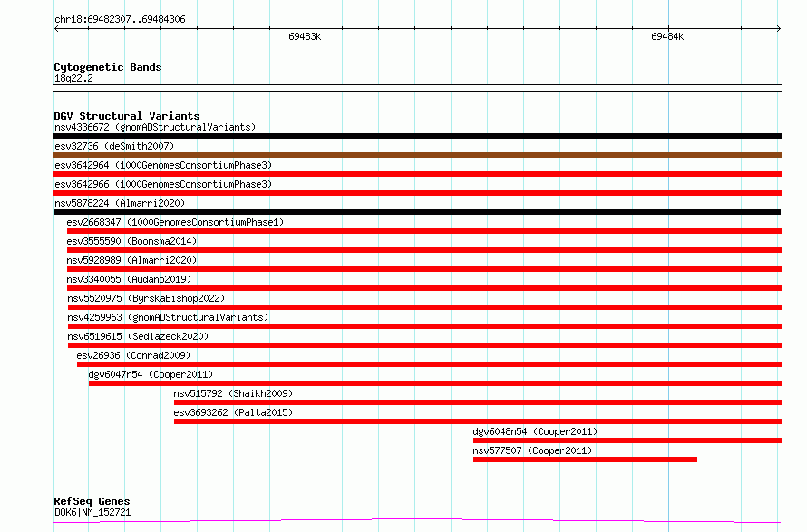Click the 18q22.2 band label
The width and height of the screenshot is (807, 532).
[73, 79]
